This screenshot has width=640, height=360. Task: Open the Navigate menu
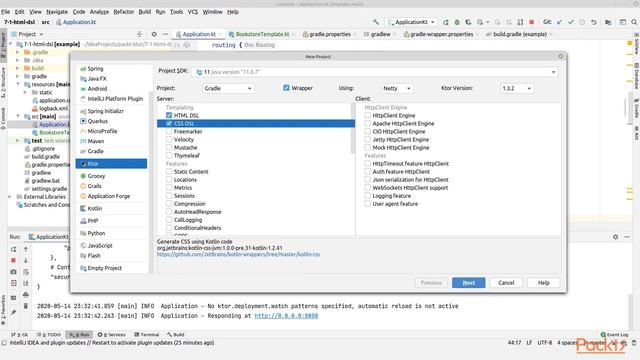pyautogui.click(x=57, y=12)
